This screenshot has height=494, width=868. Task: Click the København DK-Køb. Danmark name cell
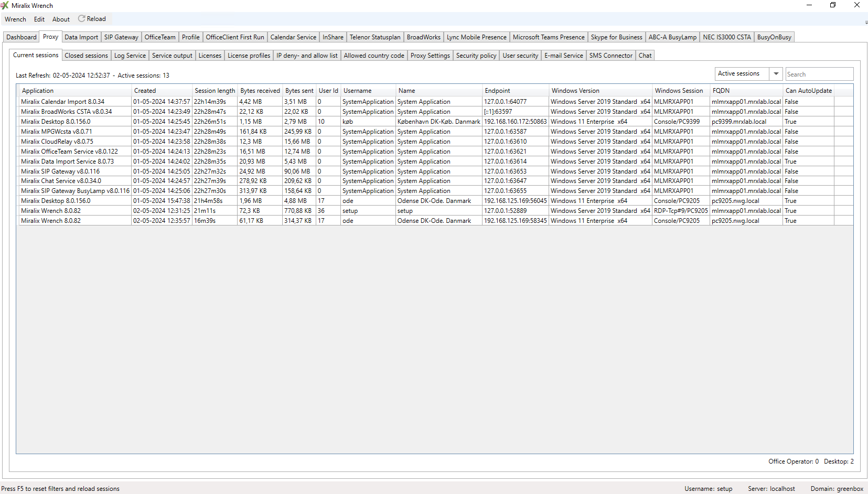(439, 122)
